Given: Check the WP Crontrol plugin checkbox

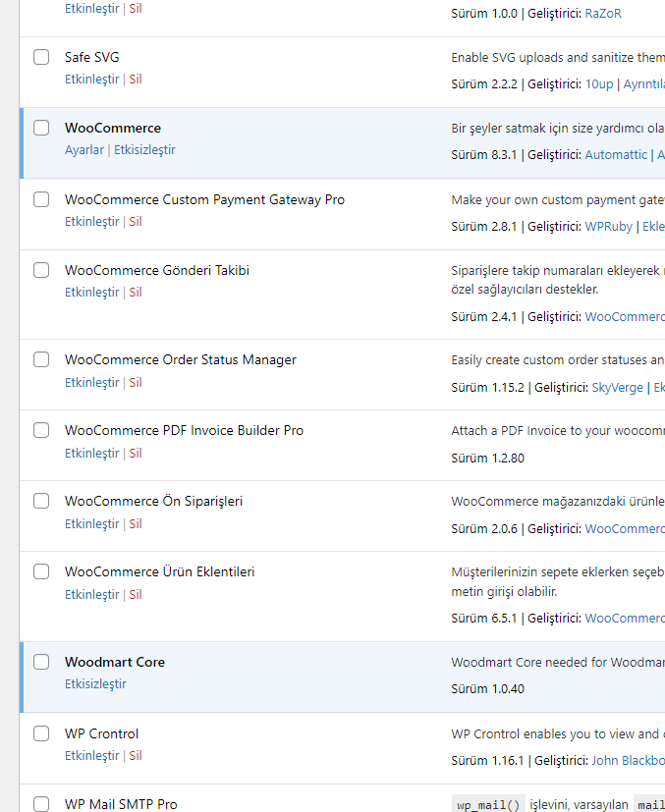Looking at the screenshot, I should click(41, 733).
